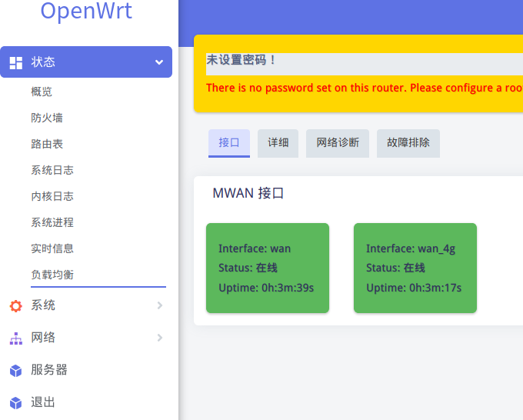The width and height of the screenshot is (523, 420).
Task: Open the 服务器 menu item
Action: (49, 370)
